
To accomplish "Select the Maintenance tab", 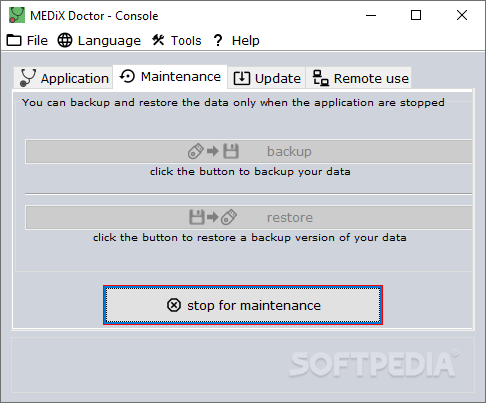I will click(x=170, y=77).
